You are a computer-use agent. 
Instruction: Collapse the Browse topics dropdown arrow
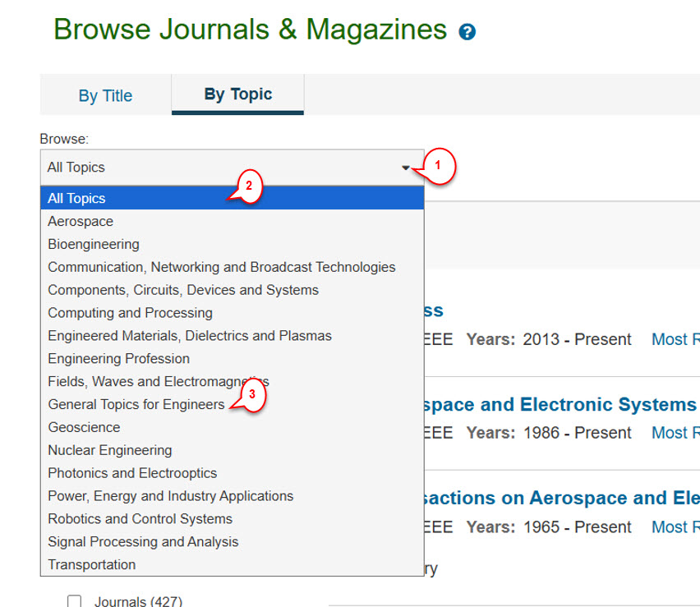click(x=406, y=168)
